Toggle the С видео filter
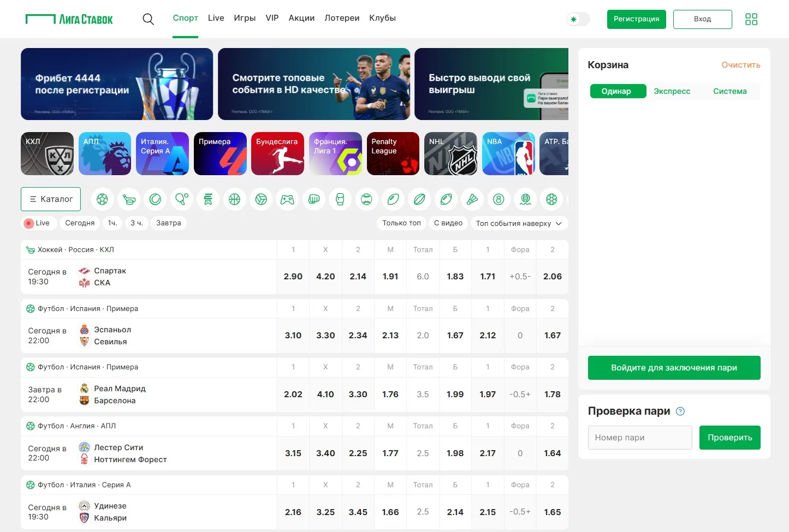The image size is (789, 532). [448, 223]
